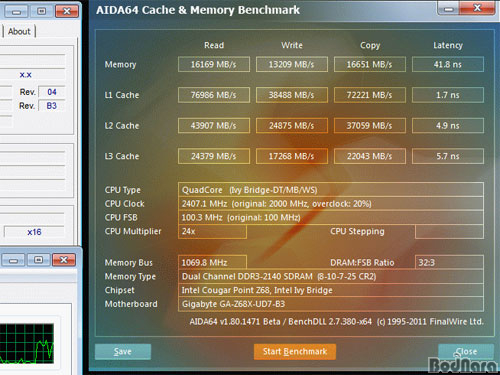Select the CPU Multiplier field
500x375 pixels.
[x=212, y=231]
